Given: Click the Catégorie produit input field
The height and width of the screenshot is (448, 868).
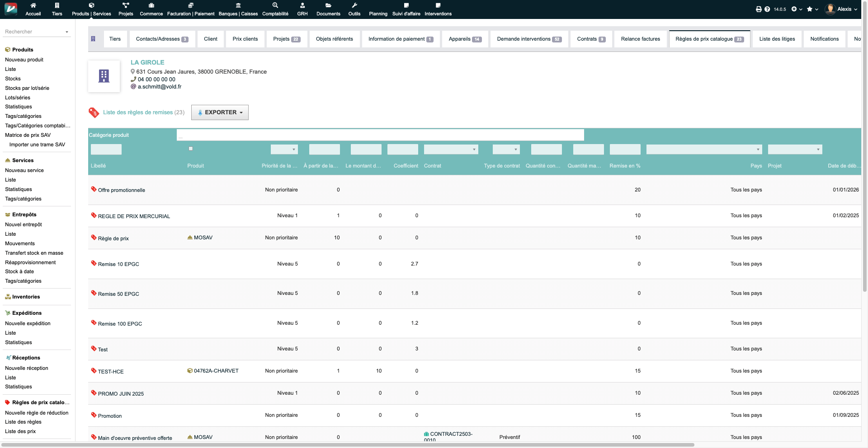Looking at the screenshot, I should 380,135.
